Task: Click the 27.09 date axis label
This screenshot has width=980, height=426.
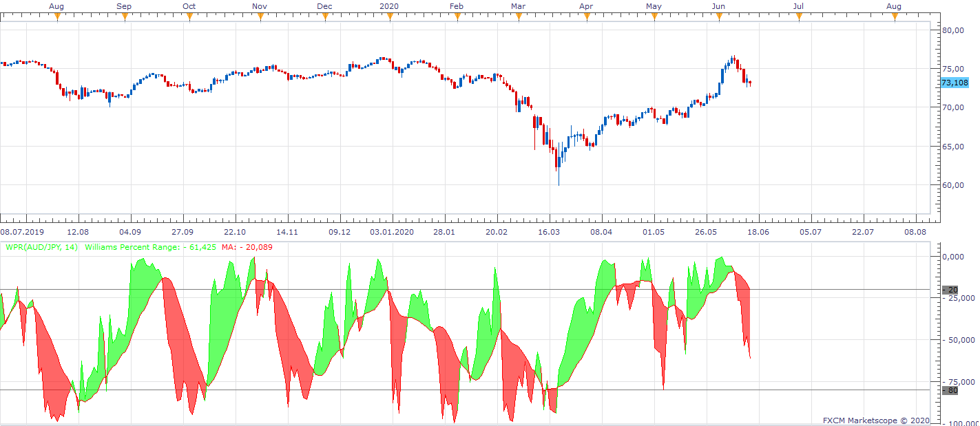Action: coord(183,232)
